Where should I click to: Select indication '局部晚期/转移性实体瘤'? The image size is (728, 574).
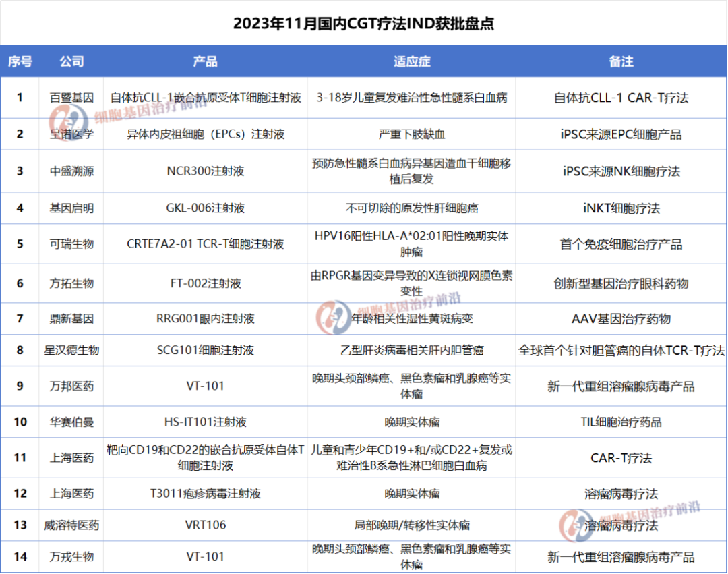click(412, 525)
